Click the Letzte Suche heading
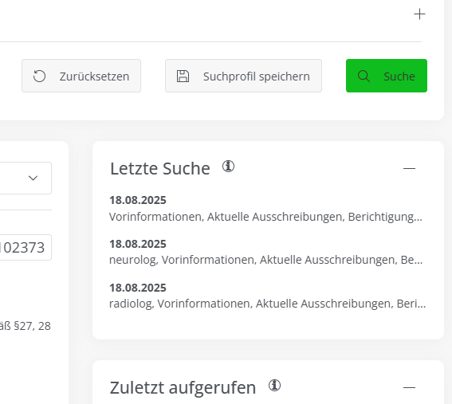This screenshot has height=404, width=452. point(160,169)
